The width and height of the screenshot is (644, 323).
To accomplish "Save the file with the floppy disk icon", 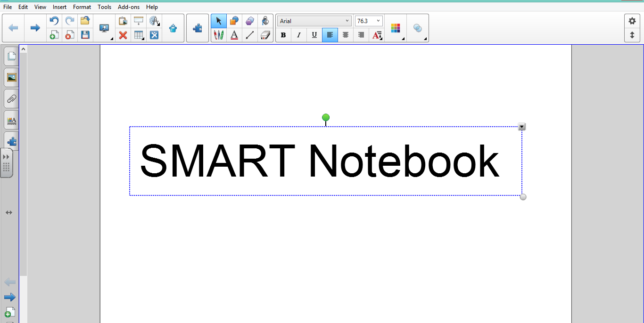I will coord(85,35).
